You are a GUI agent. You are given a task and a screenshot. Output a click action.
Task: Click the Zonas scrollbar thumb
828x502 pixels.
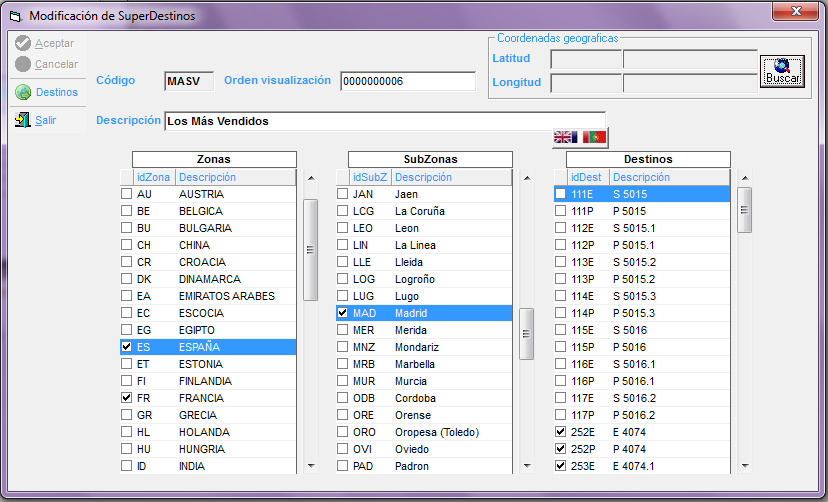pyautogui.click(x=310, y=250)
